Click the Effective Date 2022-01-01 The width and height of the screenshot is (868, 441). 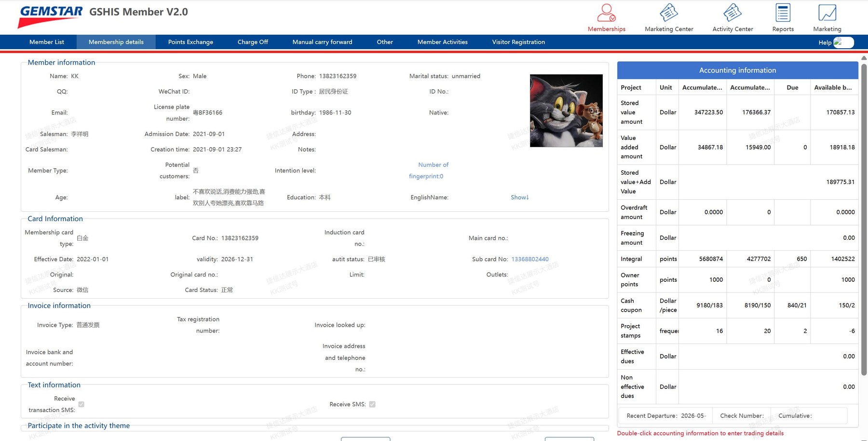(x=93, y=259)
